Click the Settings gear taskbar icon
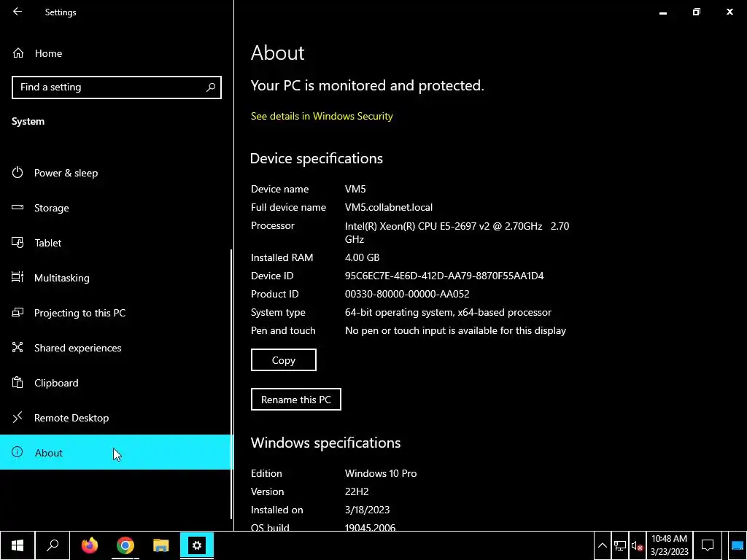The width and height of the screenshot is (747, 560). click(x=197, y=545)
